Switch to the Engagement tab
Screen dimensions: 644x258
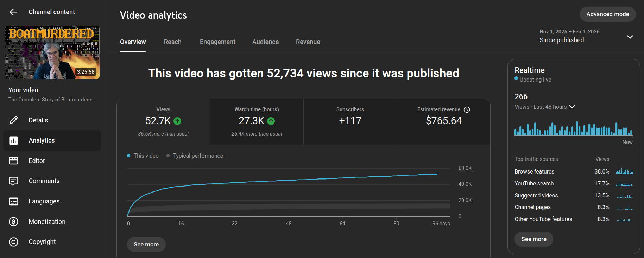[x=217, y=42]
